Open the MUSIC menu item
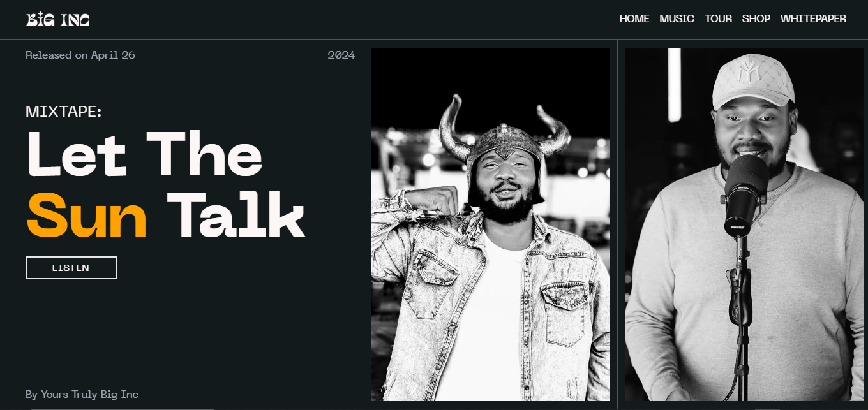This screenshot has width=868, height=410. point(677,19)
